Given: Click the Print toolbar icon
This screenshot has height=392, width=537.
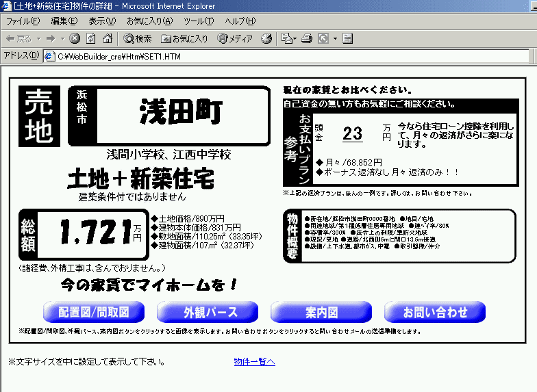Looking at the screenshot, I should pyautogui.click(x=308, y=38).
